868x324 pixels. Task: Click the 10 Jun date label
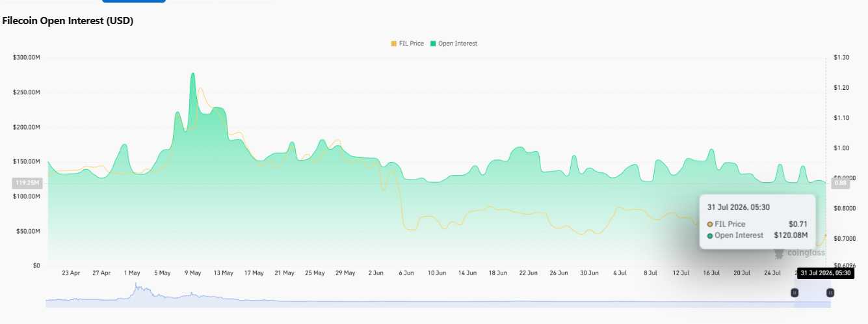pyautogui.click(x=437, y=274)
